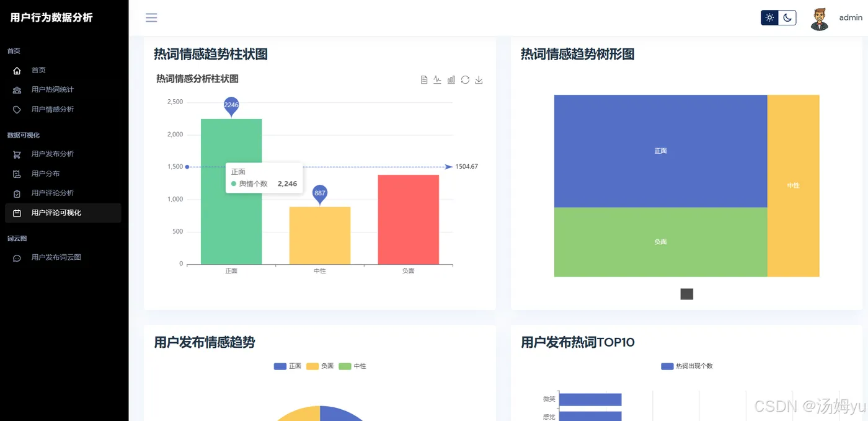868x421 pixels.
Task: Click the 2246 marker pin
Action: pos(231,106)
